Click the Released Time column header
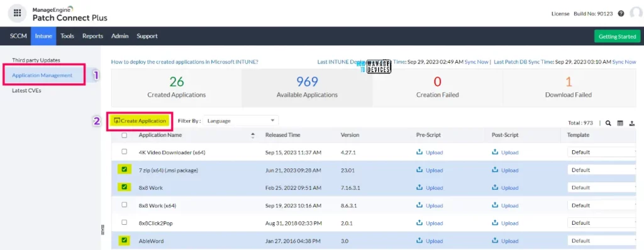 [282, 135]
